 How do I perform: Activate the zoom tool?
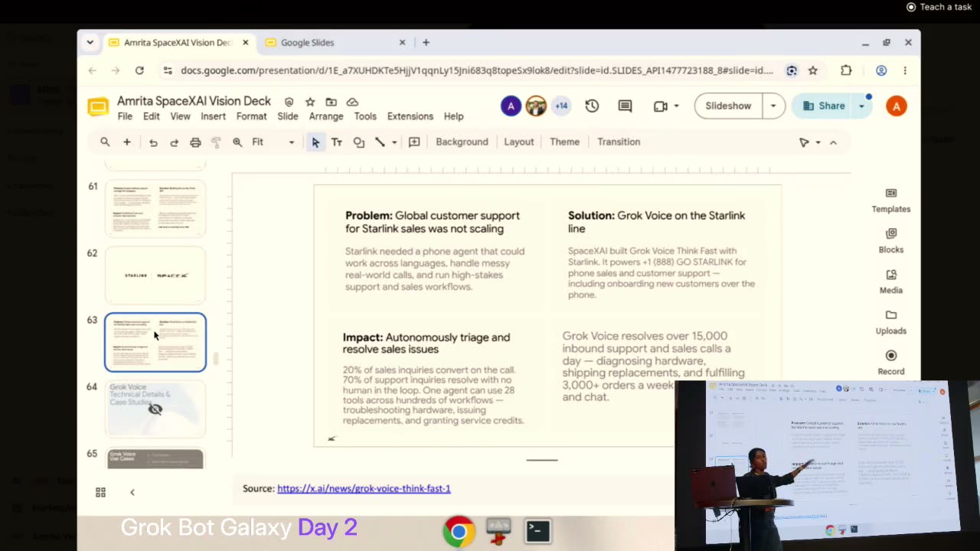pos(237,142)
